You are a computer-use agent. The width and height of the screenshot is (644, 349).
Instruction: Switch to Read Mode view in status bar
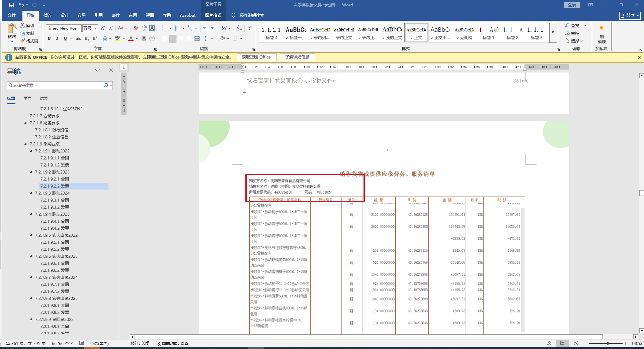[549, 343]
